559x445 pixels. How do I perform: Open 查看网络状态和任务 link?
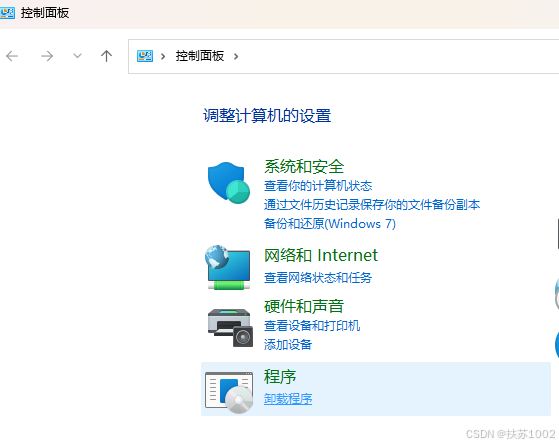coord(318,277)
